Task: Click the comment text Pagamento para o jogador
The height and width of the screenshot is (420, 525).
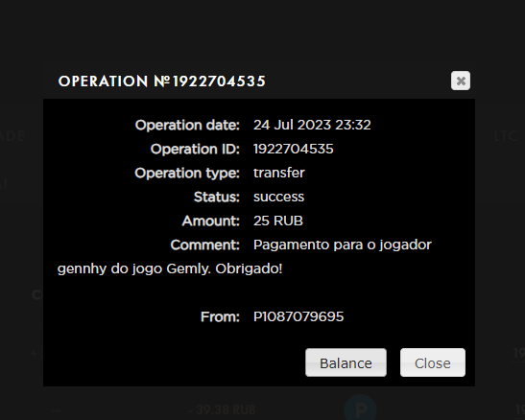Action: (x=343, y=245)
